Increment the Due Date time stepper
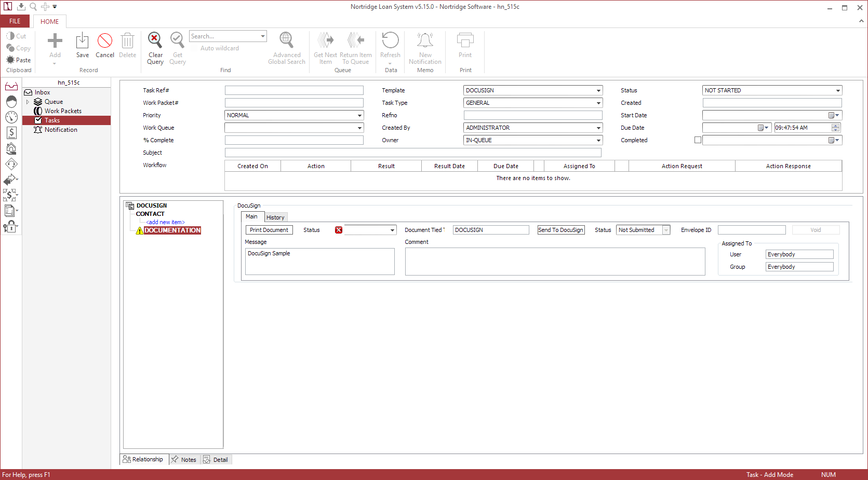868x480 pixels. (835, 126)
